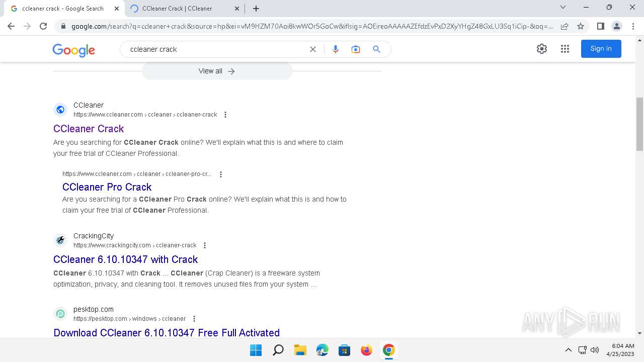Bookmark this tab with star icon
Viewport: 644px width, 362px height.
tap(581, 26)
